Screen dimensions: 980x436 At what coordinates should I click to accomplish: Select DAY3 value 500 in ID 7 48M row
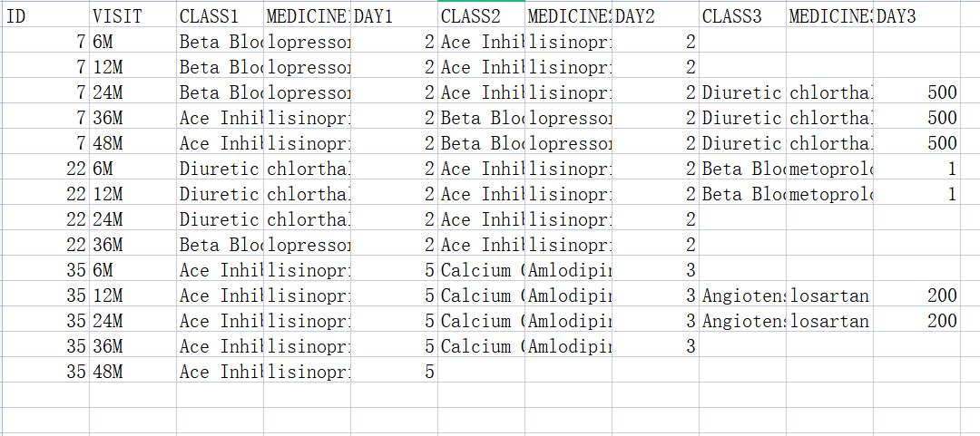tap(916, 143)
